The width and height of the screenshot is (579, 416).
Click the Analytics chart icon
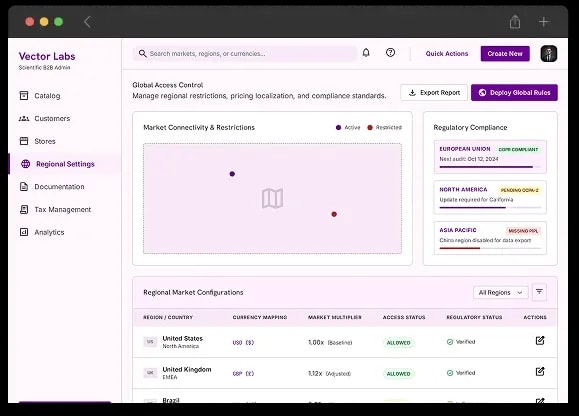point(24,232)
